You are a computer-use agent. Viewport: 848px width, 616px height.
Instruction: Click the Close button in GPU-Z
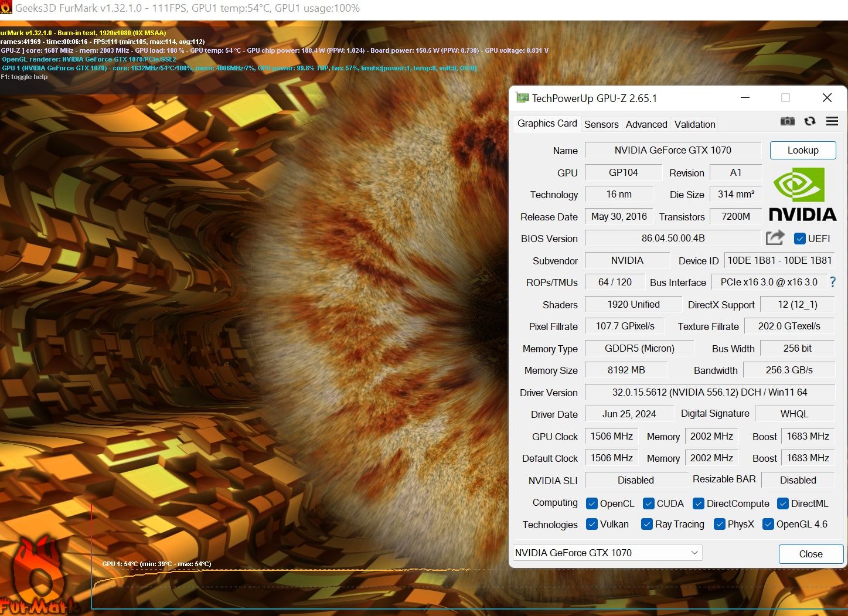coord(811,554)
